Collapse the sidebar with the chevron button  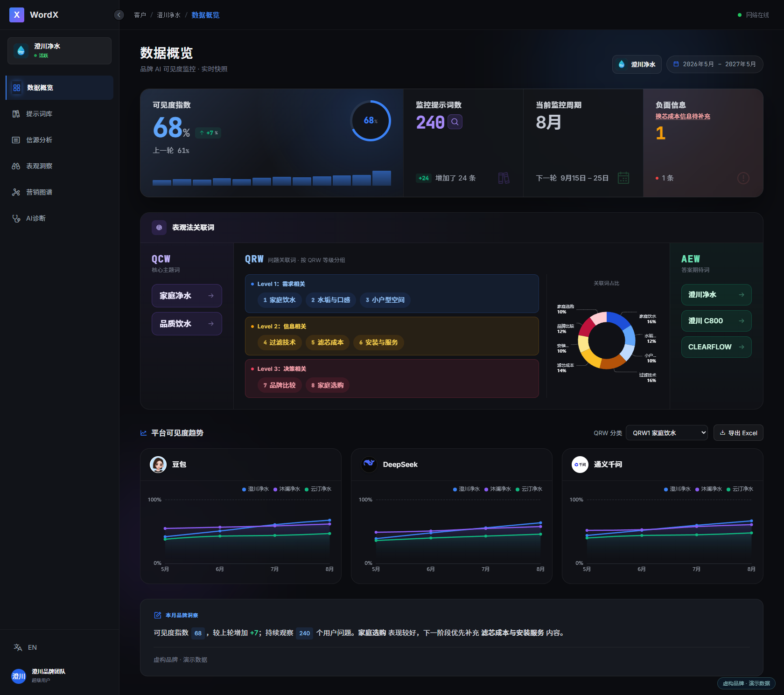119,15
